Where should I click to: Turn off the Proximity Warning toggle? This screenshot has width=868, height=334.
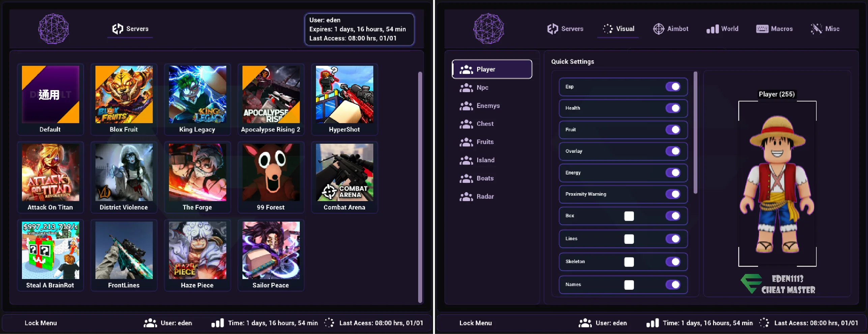673,194
